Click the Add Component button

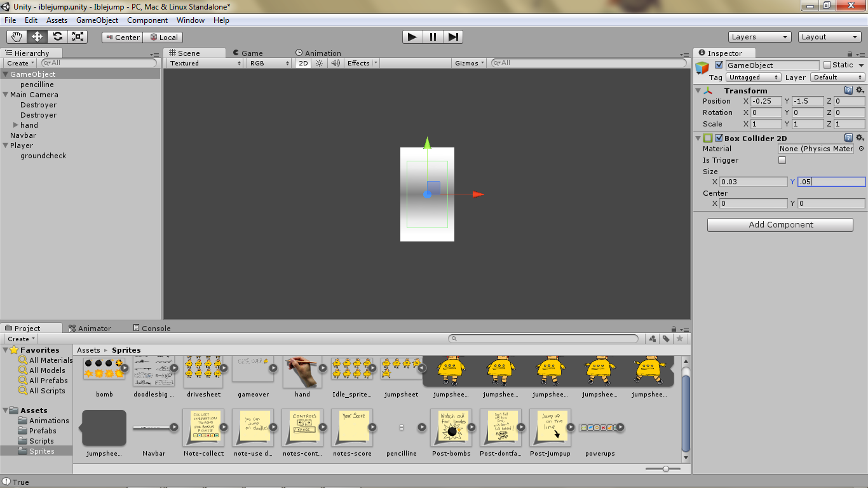780,224
